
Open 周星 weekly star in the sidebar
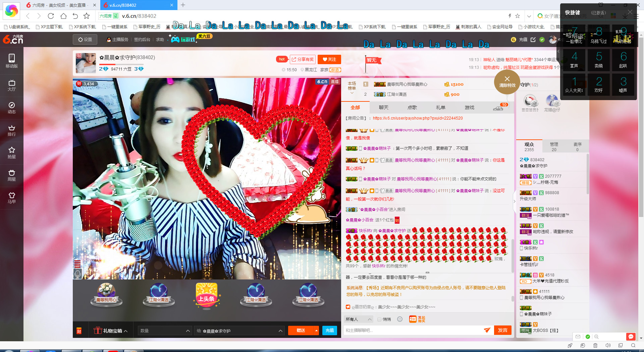[x=12, y=175]
